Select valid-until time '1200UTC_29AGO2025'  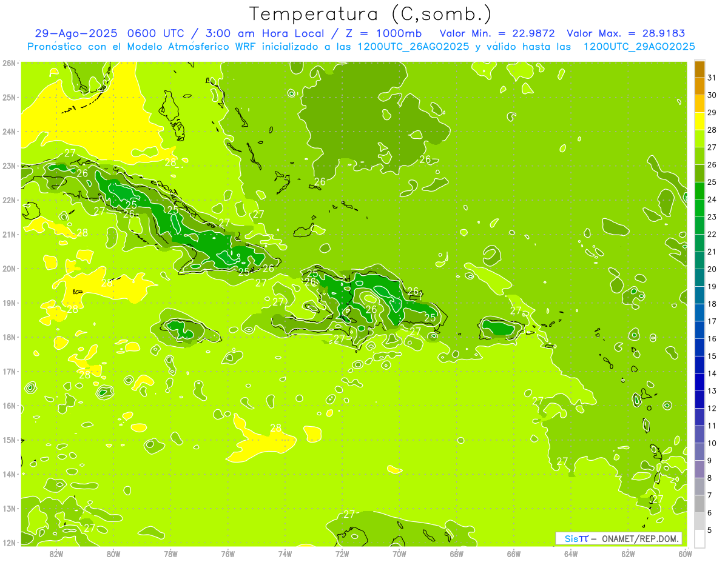pos(639,47)
